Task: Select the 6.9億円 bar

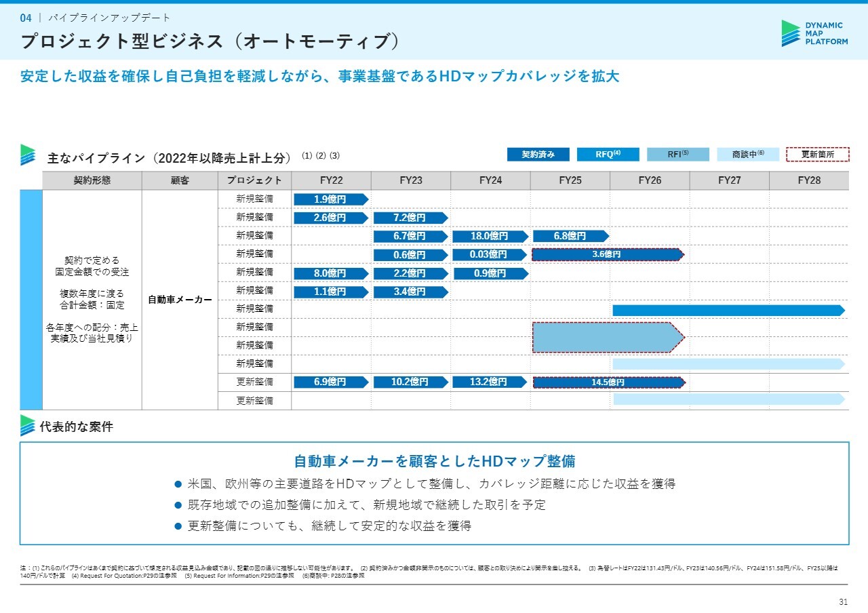Action: pyautogui.click(x=331, y=382)
